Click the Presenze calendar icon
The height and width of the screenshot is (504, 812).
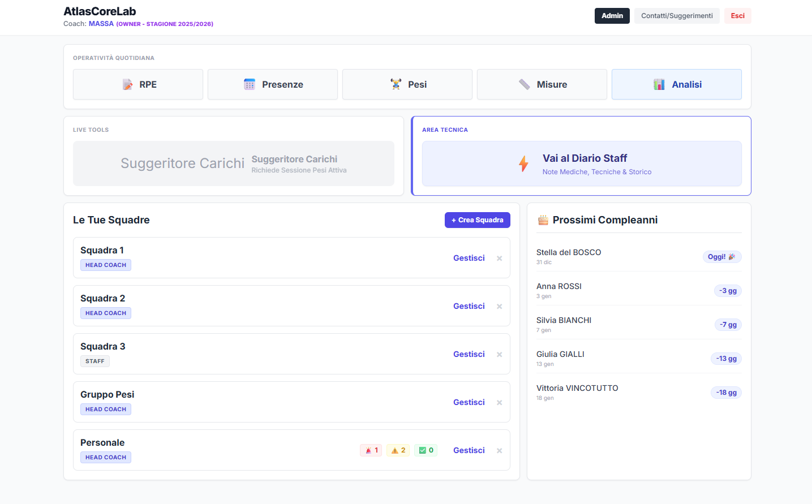pos(250,84)
